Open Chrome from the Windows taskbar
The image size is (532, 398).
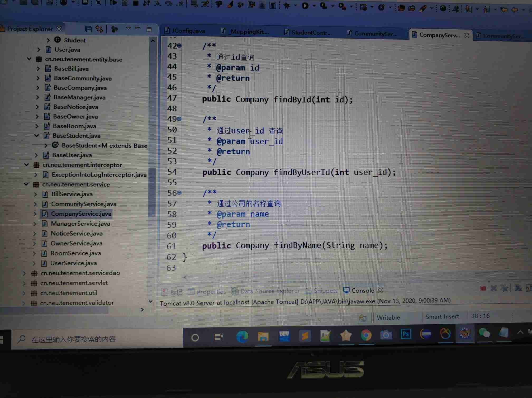(x=366, y=335)
